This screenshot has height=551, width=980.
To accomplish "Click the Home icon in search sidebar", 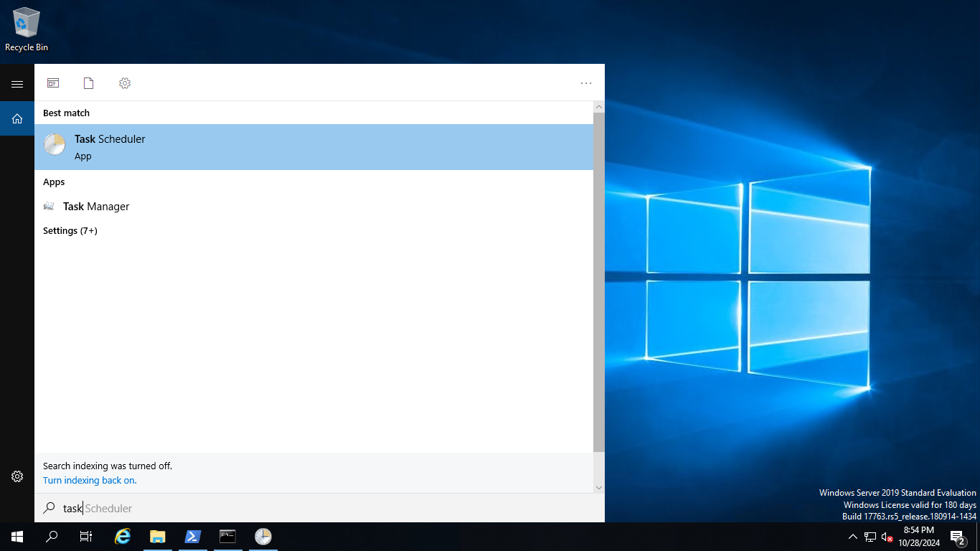I will pos(17,118).
